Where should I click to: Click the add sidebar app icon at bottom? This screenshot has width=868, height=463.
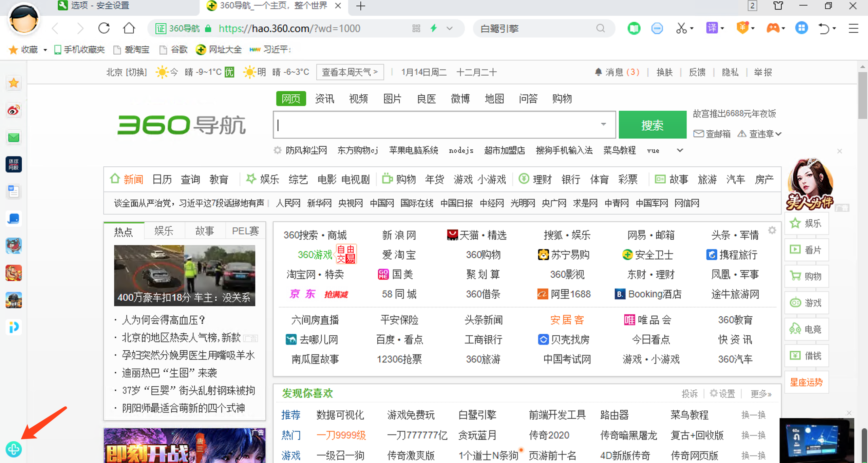pyautogui.click(x=14, y=449)
